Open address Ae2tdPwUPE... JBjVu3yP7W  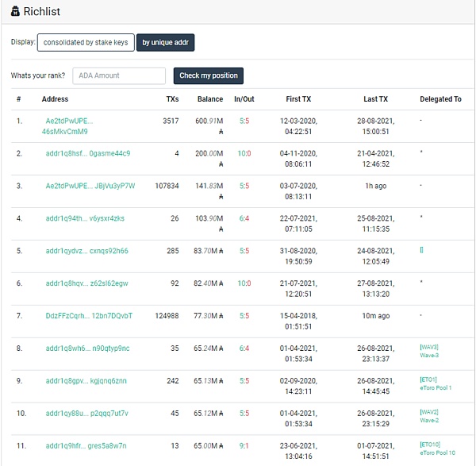tap(90, 186)
